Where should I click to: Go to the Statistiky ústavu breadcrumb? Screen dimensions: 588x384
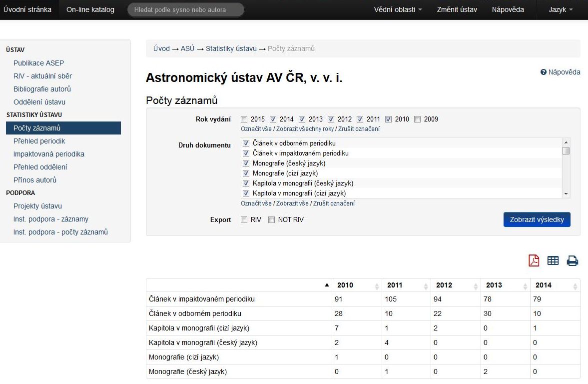231,49
